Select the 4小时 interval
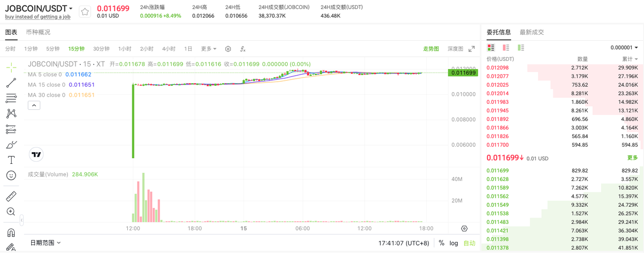This screenshot has height=253, width=644. pyautogui.click(x=169, y=49)
